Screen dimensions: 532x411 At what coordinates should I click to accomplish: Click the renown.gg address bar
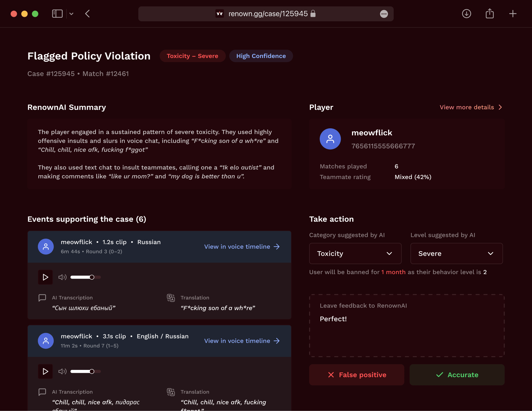pos(266,14)
